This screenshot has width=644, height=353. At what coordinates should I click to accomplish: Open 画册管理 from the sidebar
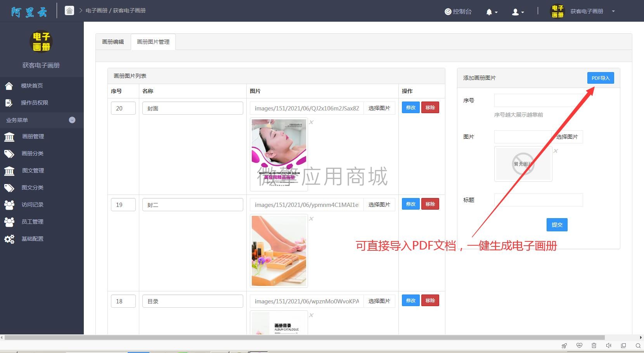tap(33, 136)
